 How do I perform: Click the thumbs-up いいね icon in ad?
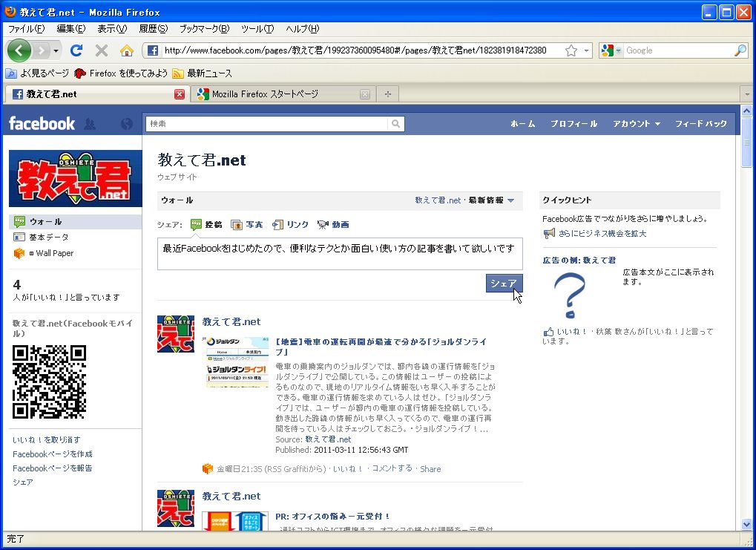coord(548,332)
